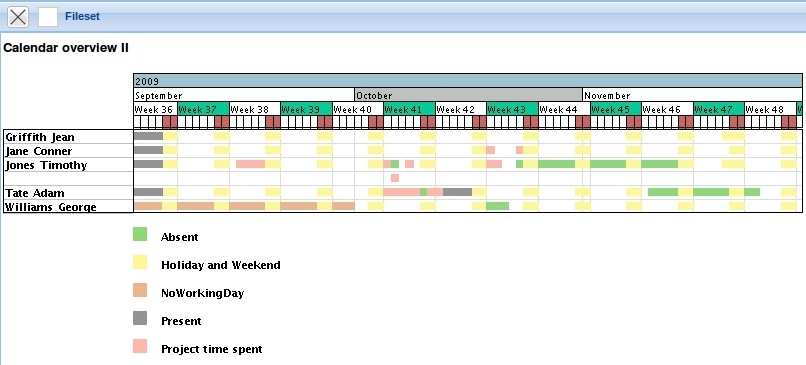Click the gray Present legend swatch
Image resolution: width=806 pixels, height=365 pixels.
[x=140, y=318]
